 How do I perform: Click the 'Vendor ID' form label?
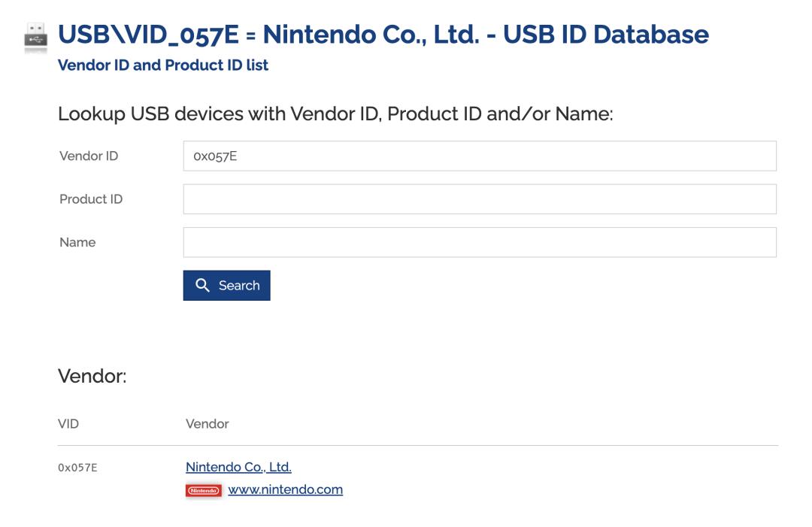[x=89, y=156]
